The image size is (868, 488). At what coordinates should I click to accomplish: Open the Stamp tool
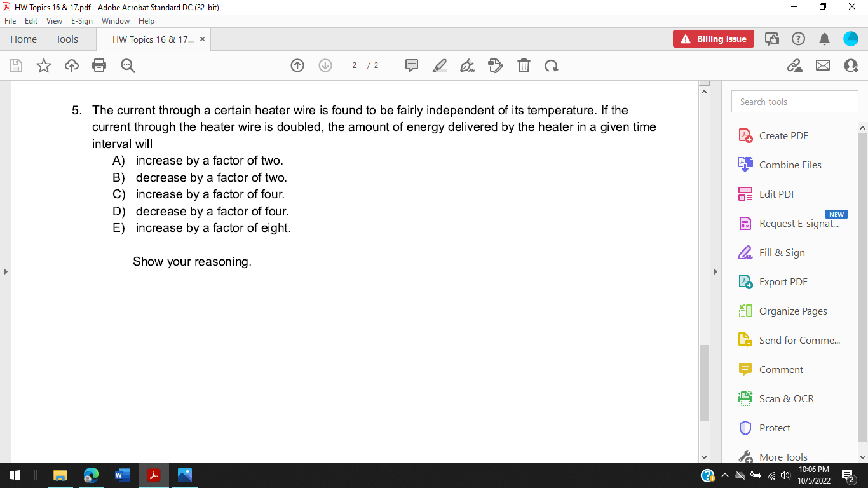coord(496,65)
